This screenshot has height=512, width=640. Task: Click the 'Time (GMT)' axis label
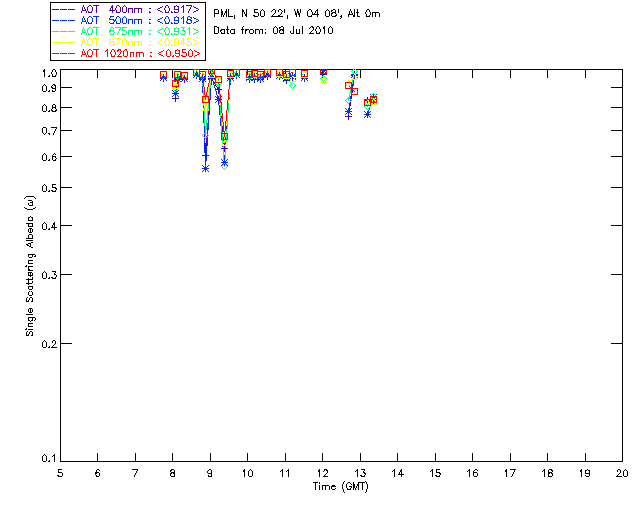(x=340, y=487)
